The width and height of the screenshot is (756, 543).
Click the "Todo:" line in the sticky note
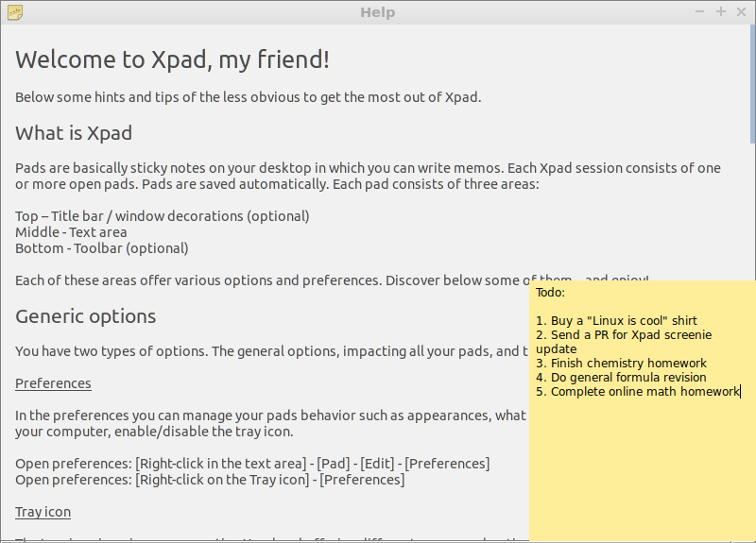pyautogui.click(x=550, y=293)
